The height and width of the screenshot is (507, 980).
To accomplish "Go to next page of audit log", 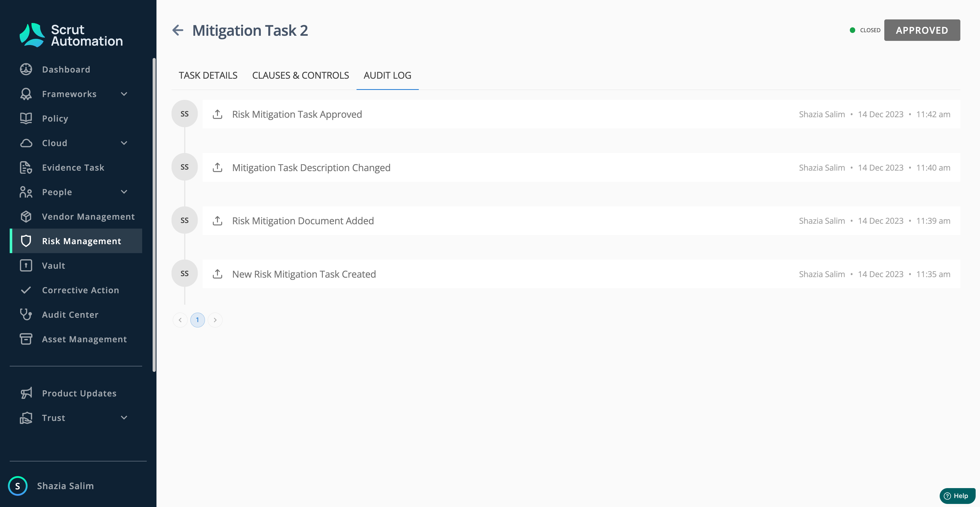I will click(215, 320).
